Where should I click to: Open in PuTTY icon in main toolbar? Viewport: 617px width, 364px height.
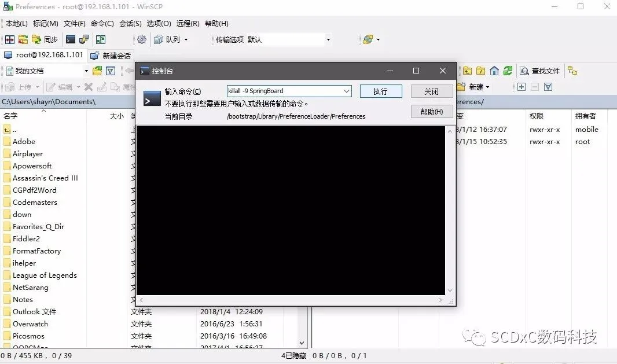click(84, 39)
